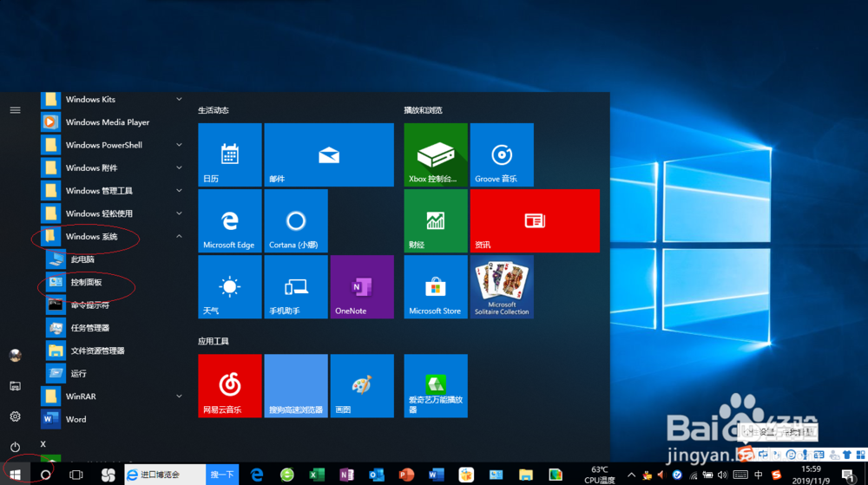Open the Sogou browser (搜狗高速浏览器) tile
The width and height of the screenshot is (868, 485).
(296, 386)
